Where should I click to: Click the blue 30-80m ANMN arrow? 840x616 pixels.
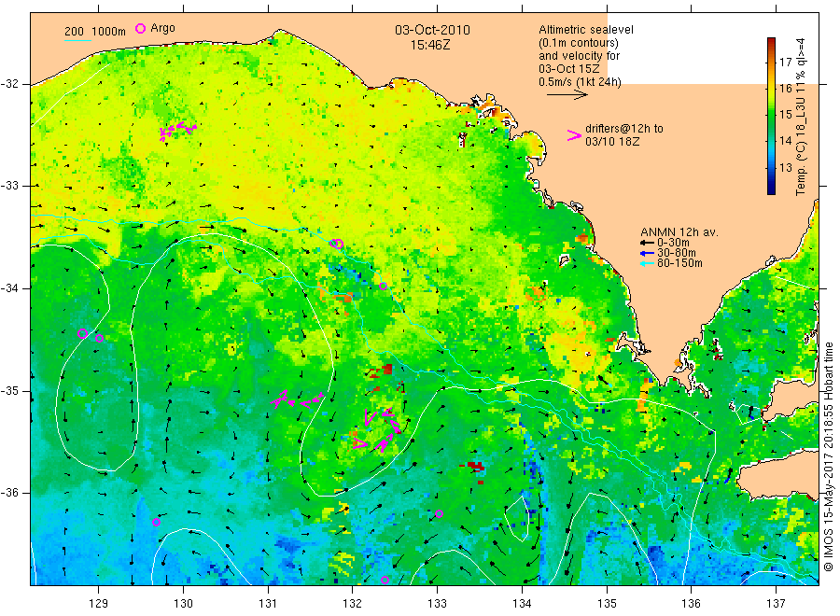click(647, 253)
